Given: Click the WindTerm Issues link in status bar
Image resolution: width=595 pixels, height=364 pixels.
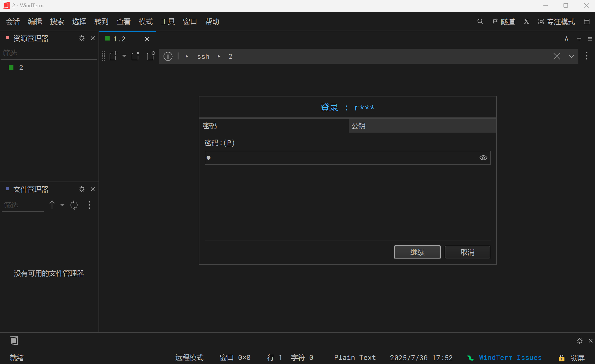Looking at the screenshot, I should 510,358.
